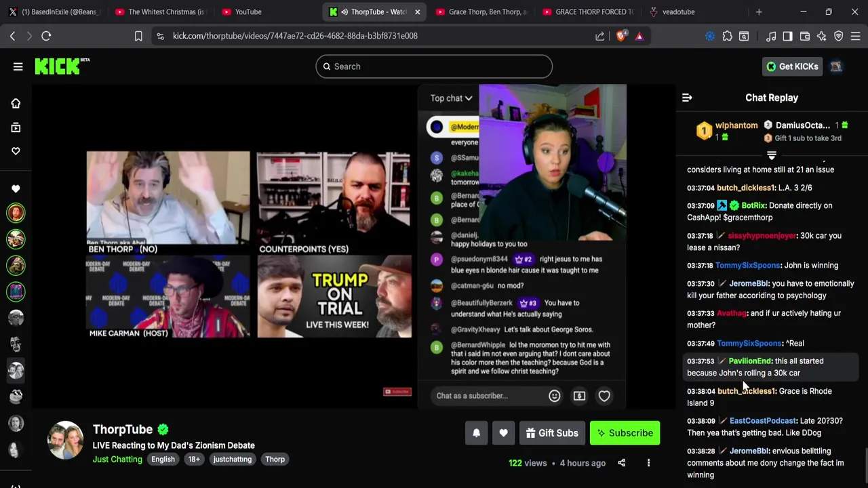Click the filled heart in the sidebar
Viewport: 868px width, 488px height.
(x=16, y=188)
